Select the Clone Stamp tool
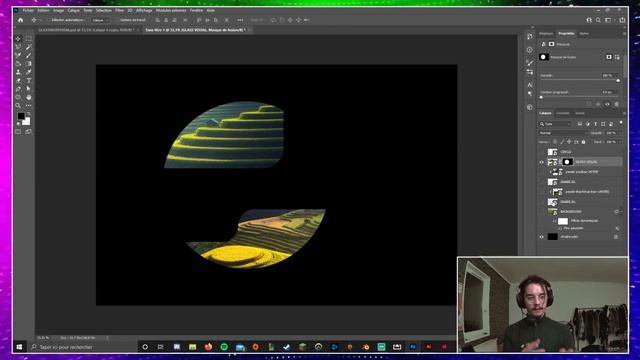The width and height of the screenshot is (640, 360). [18, 72]
